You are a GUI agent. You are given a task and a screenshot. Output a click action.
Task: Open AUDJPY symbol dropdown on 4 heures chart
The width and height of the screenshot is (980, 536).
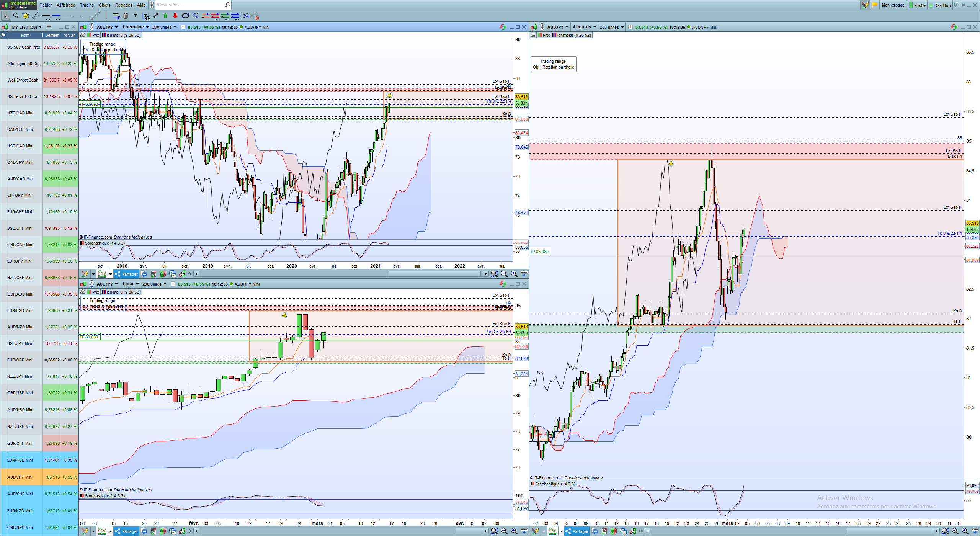[558, 27]
